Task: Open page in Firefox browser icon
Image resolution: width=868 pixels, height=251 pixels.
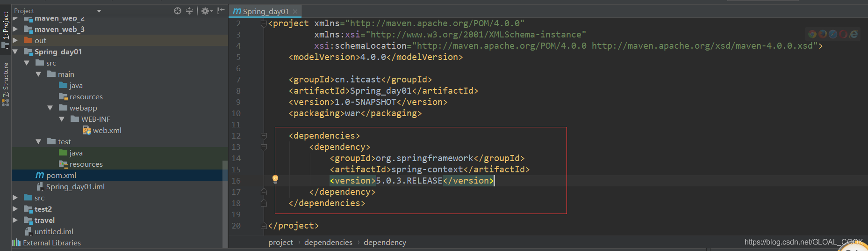Action: click(823, 34)
